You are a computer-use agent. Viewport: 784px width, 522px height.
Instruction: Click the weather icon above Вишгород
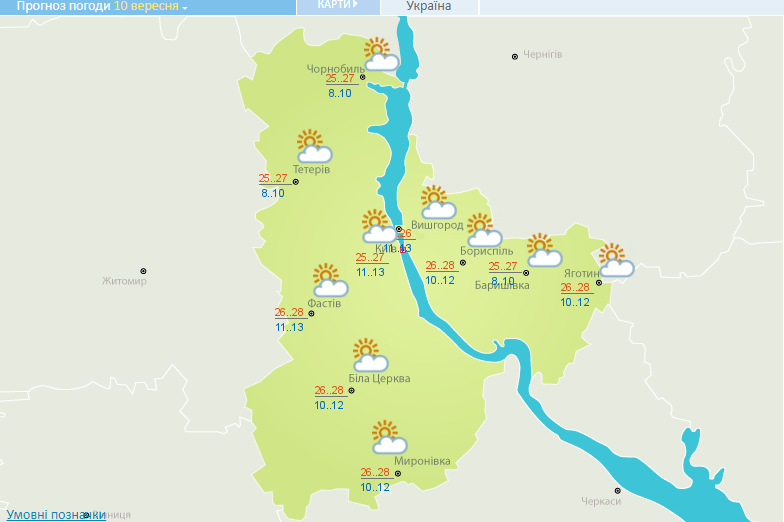(x=437, y=202)
